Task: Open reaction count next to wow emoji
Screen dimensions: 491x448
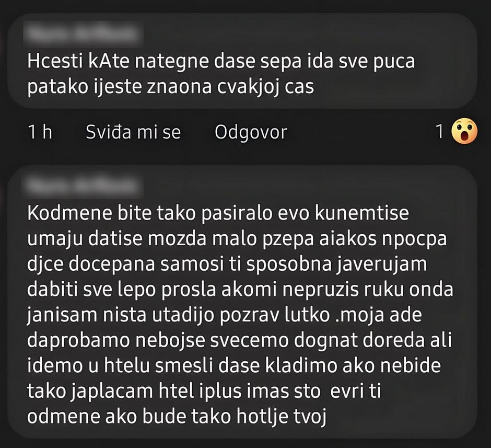Action: tap(440, 131)
